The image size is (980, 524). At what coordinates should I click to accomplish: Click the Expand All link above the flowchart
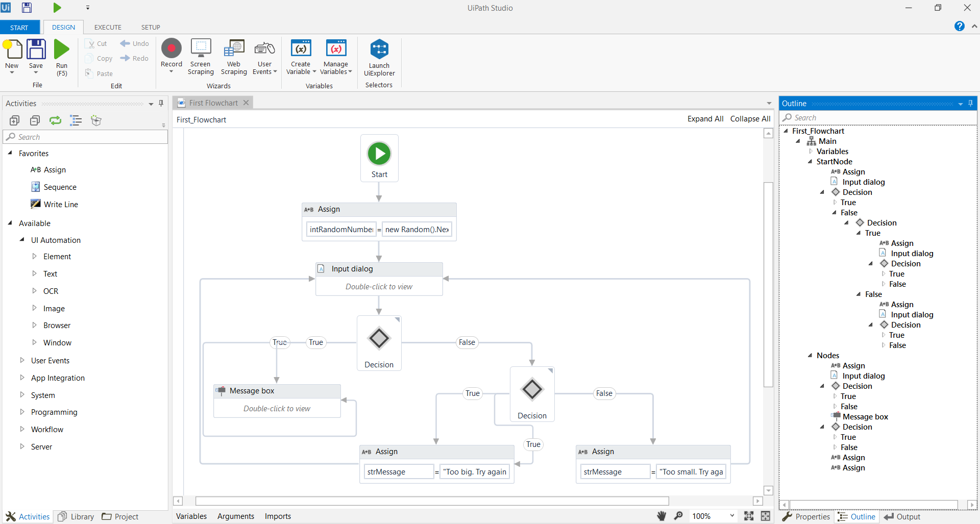(x=705, y=119)
